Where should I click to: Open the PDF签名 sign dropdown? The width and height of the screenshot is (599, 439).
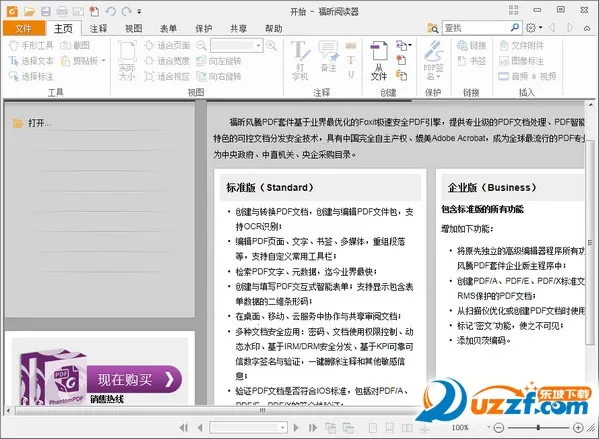(x=433, y=61)
